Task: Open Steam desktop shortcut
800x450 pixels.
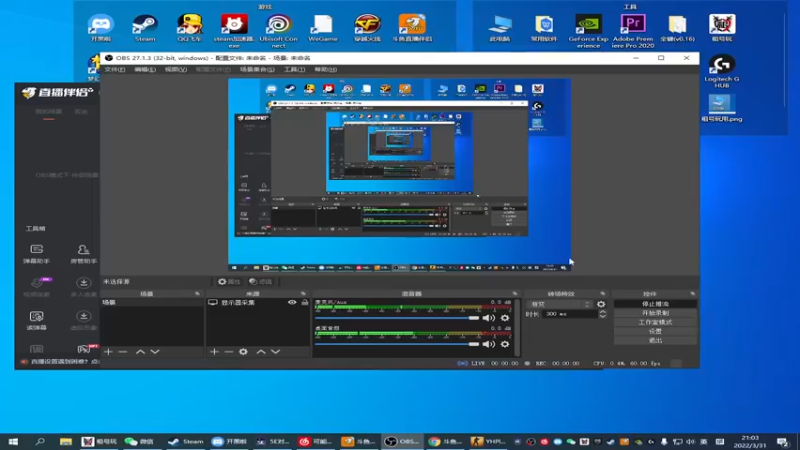Action: 145,28
